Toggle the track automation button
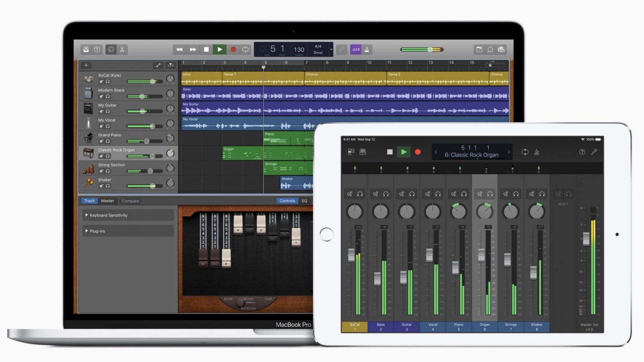 point(158,65)
